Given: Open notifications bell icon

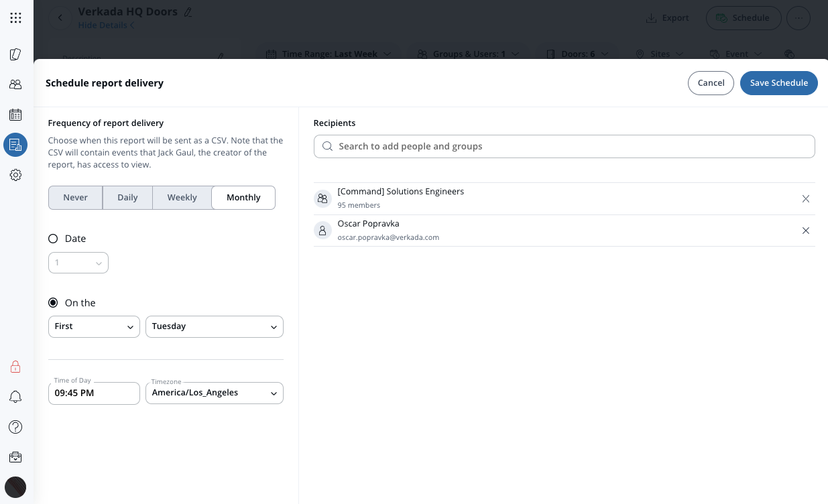Looking at the screenshot, I should pyautogui.click(x=15, y=397).
